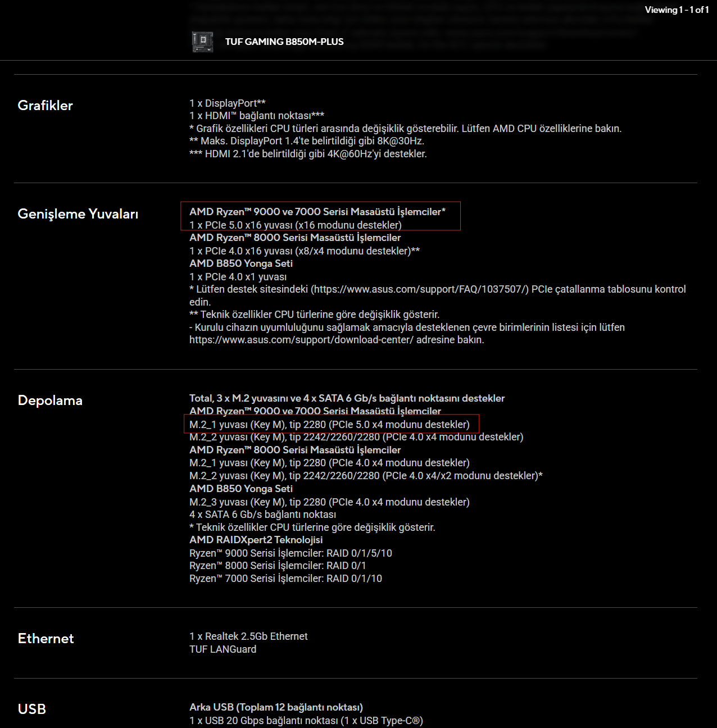Click the Genişleme Yuvaları section heading
This screenshot has height=728, width=717.
[78, 214]
